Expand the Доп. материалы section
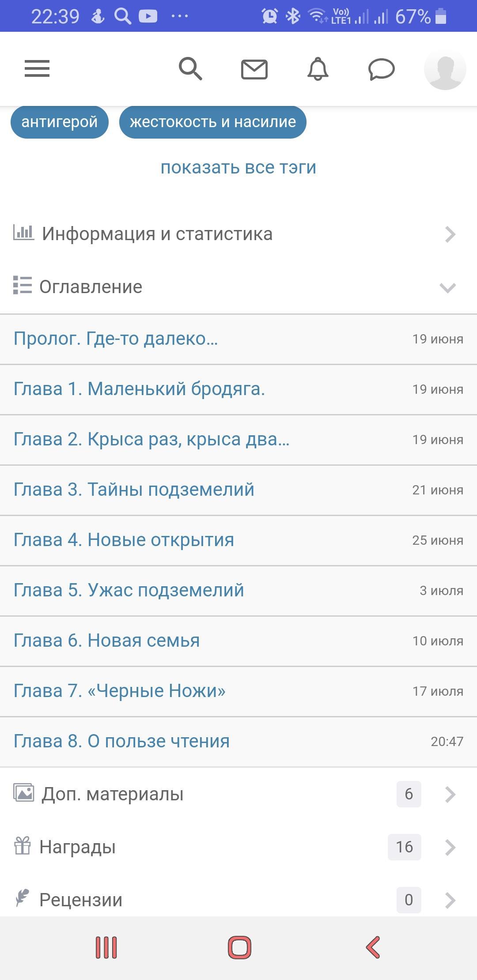The width and height of the screenshot is (477, 980). (x=238, y=794)
